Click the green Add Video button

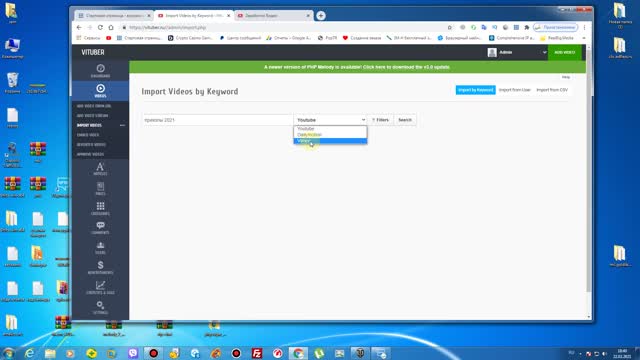(x=565, y=52)
